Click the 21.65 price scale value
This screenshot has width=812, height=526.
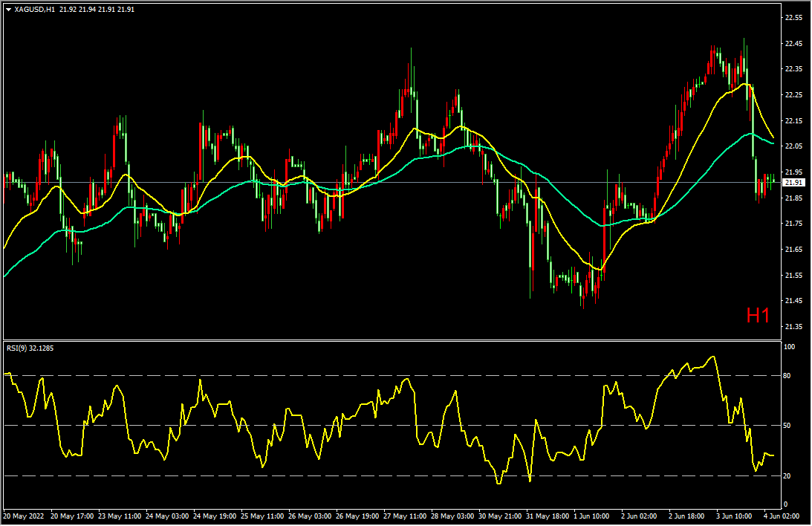794,249
